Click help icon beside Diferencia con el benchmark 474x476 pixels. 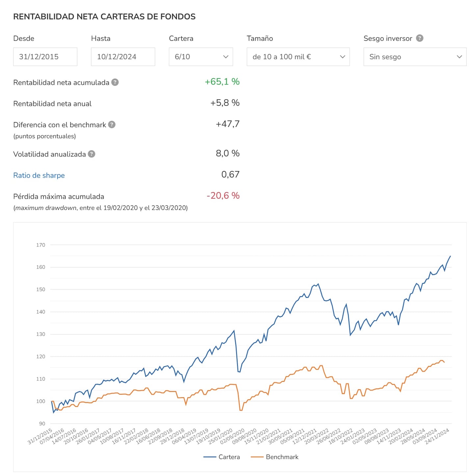112,125
